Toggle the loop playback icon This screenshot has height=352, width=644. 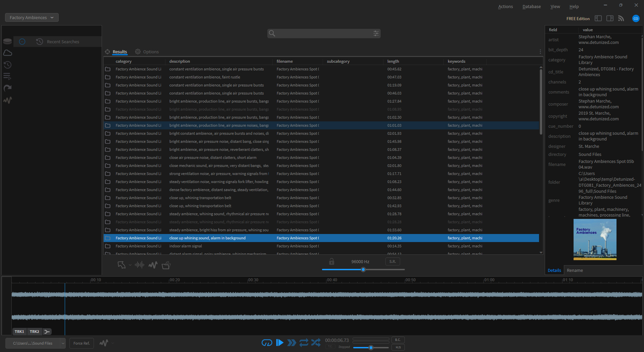304,342
